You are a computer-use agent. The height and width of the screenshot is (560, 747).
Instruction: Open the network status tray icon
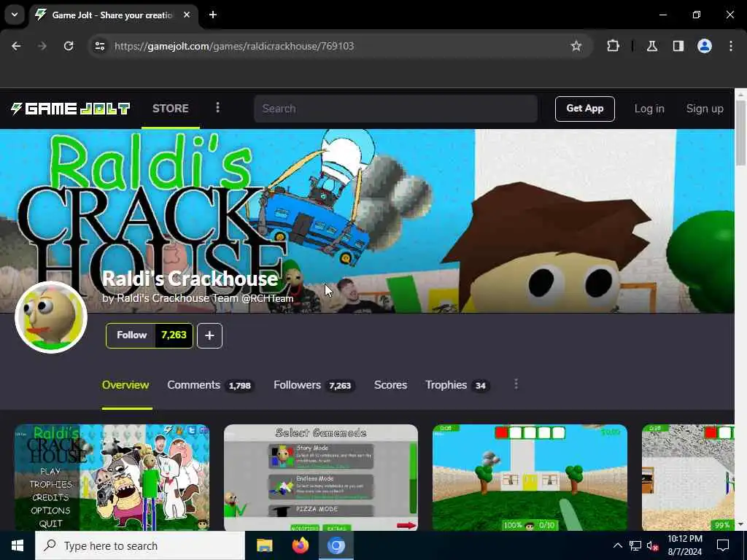click(x=635, y=545)
